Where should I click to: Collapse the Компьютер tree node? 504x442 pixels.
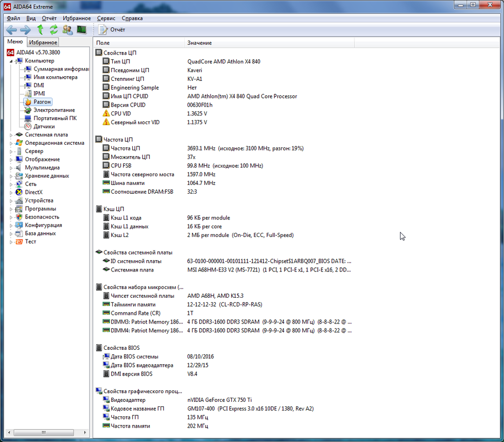[11, 61]
